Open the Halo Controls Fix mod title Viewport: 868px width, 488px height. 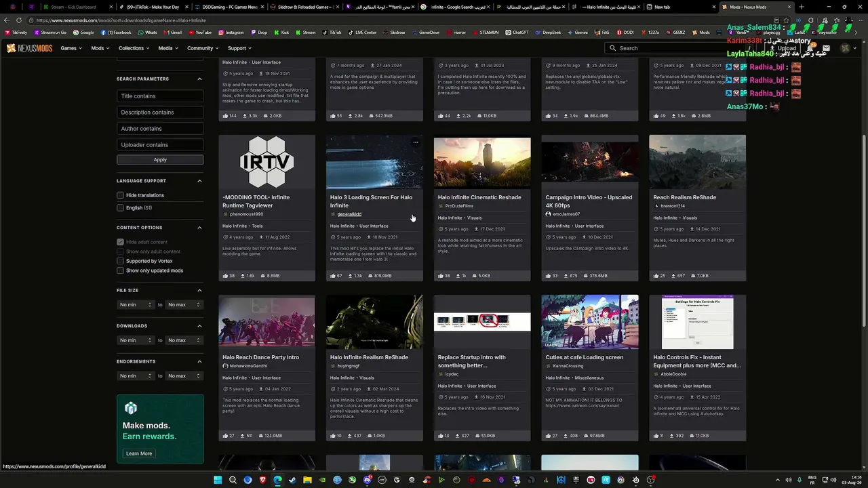pyautogui.click(x=697, y=361)
